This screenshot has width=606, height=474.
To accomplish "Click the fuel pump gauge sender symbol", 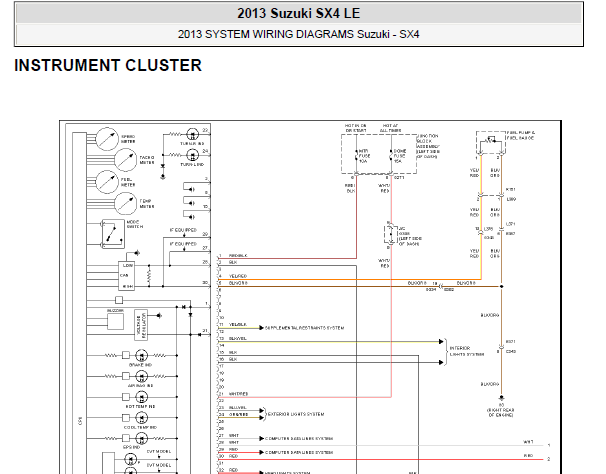I will pyautogui.click(x=491, y=143).
